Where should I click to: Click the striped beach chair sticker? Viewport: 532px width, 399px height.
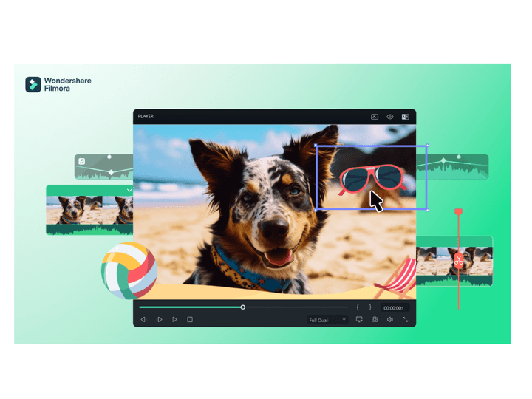396,276
